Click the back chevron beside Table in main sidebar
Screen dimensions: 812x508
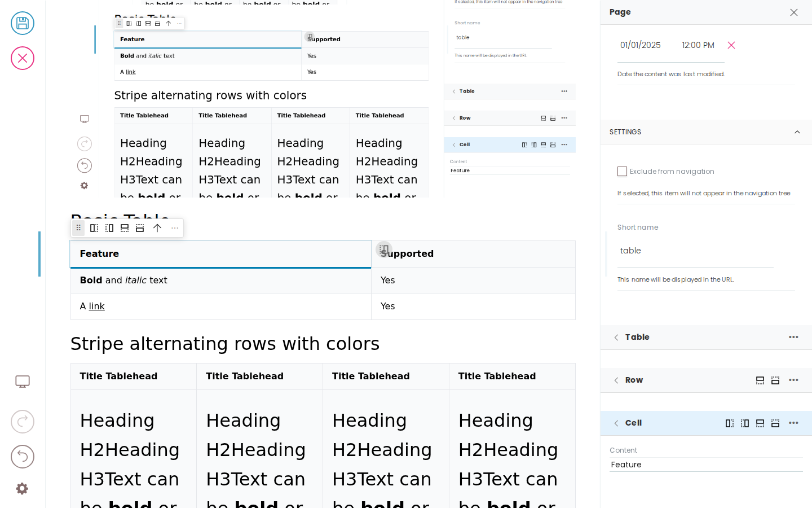(x=616, y=338)
